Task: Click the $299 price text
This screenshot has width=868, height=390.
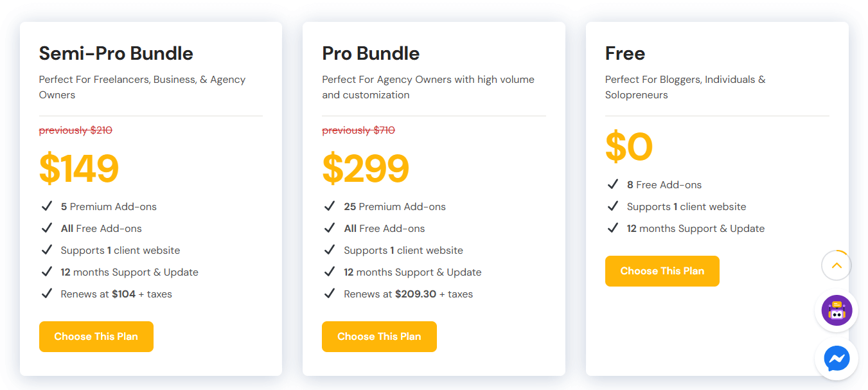Action: (x=366, y=168)
